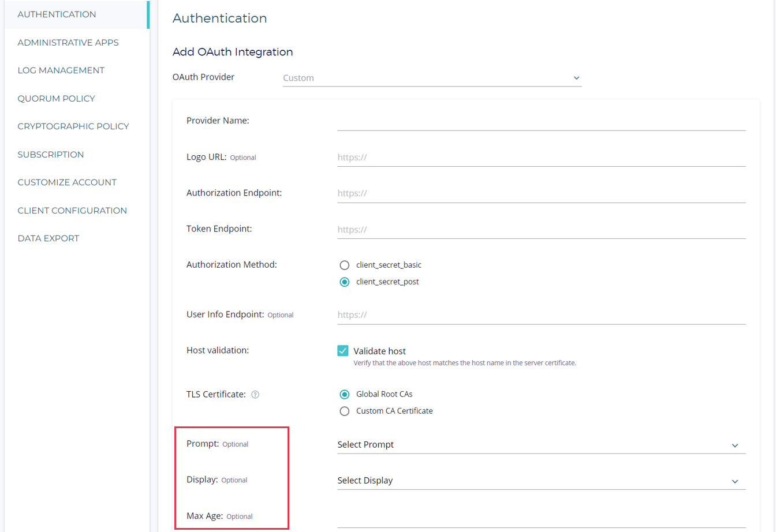
Task: Navigate to Quorum Policy
Action: pos(56,99)
